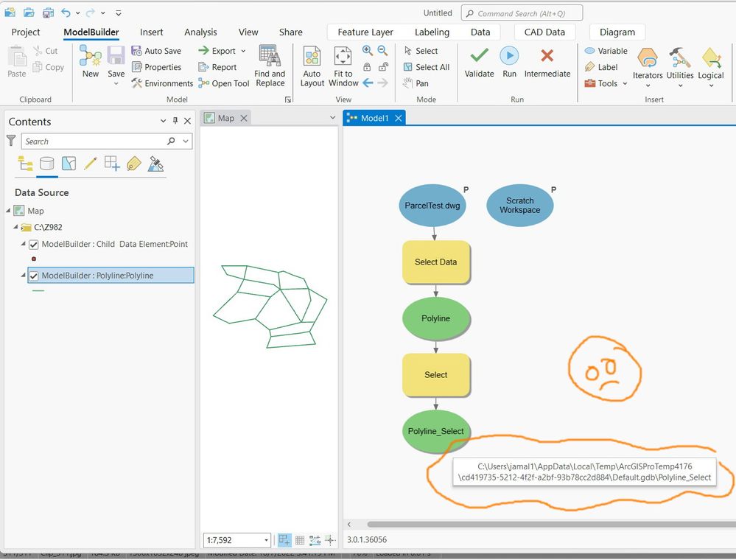Click Open Tool
The height and width of the screenshot is (560, 736).
[x=224, y=83]
